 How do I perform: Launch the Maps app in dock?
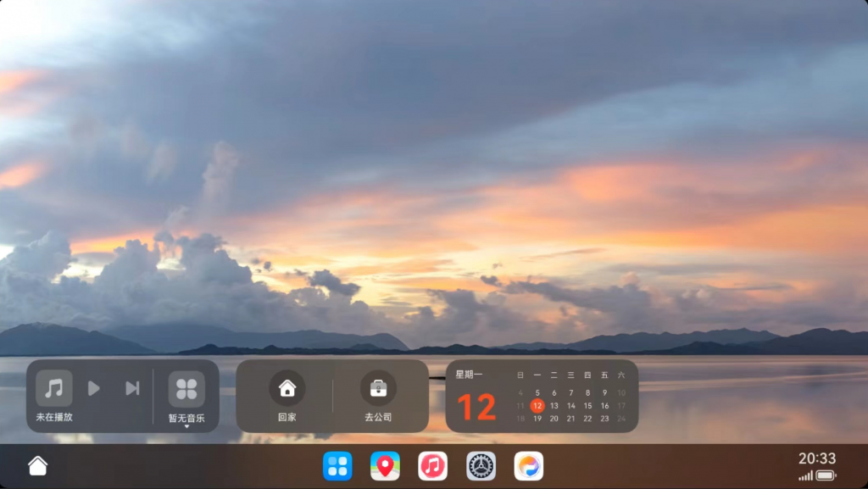tap(385, 466)
